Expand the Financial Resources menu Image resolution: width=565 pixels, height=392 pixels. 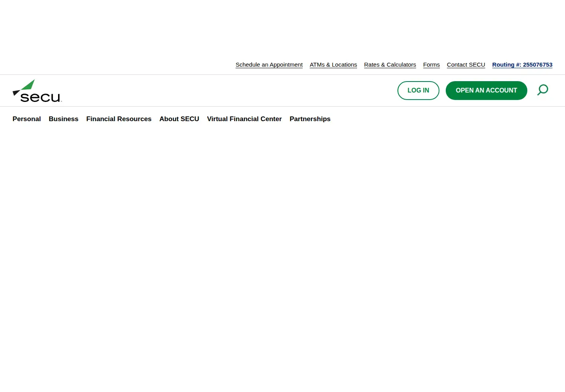(x=119, y=119)
